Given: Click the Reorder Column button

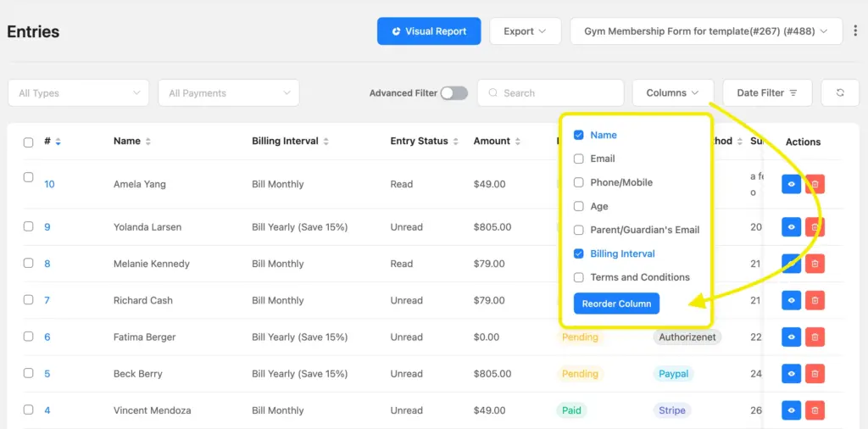Looking at the screenshot, I should tap(616, 304).
